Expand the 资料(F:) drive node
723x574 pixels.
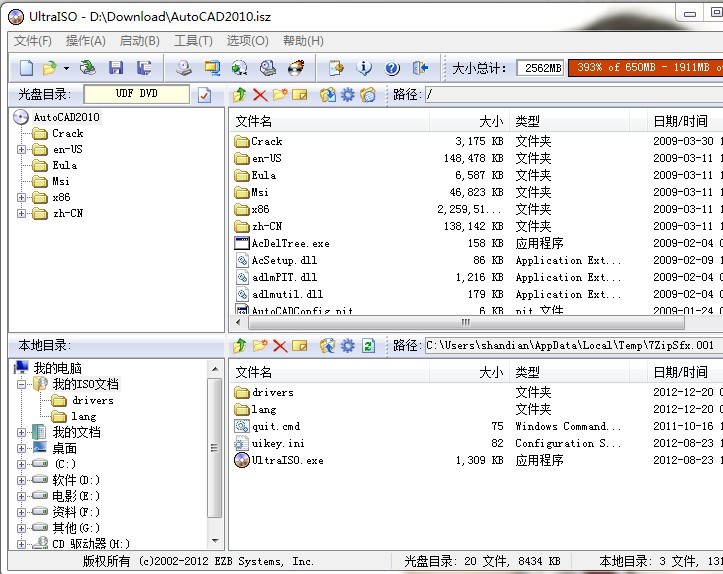click(21, 512)
